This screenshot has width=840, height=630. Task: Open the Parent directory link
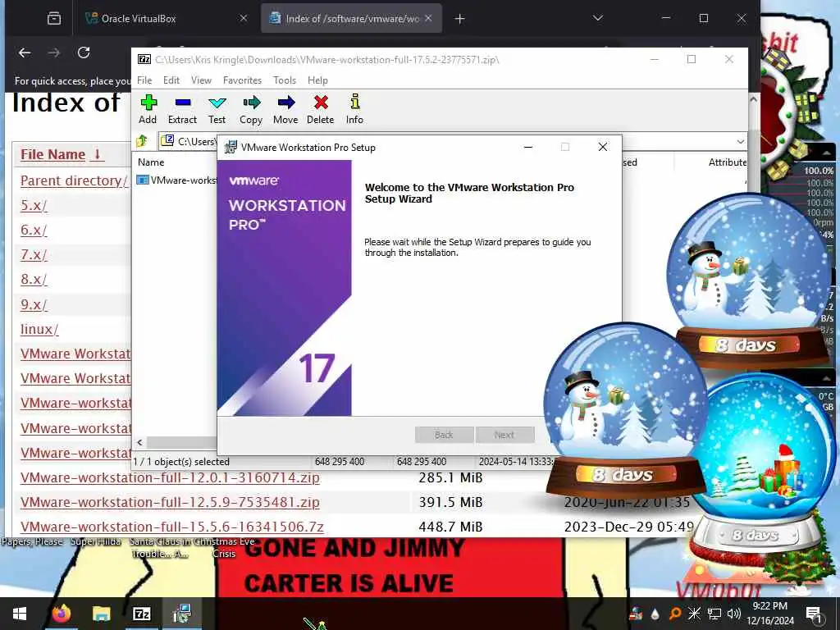pyautogui.click(x=73, y=180)
